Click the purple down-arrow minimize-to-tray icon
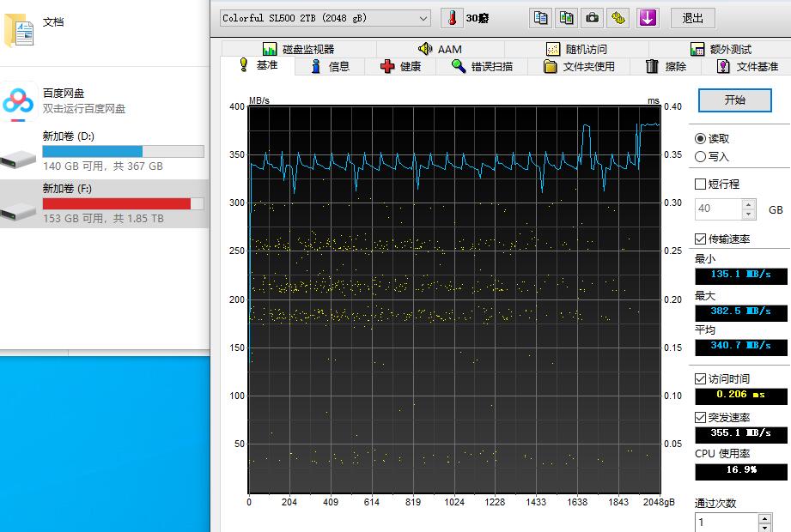This screenshot has height=532, width=791. (648, 18)
